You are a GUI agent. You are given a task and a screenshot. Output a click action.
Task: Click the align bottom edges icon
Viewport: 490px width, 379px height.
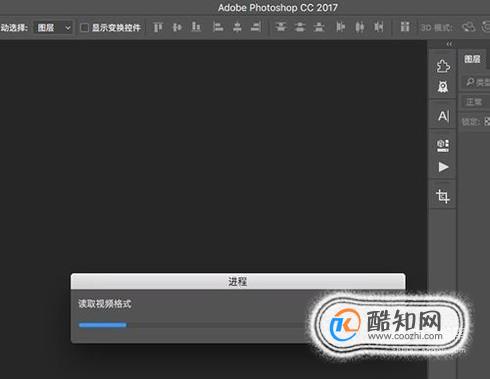click(x=196, y=27)
